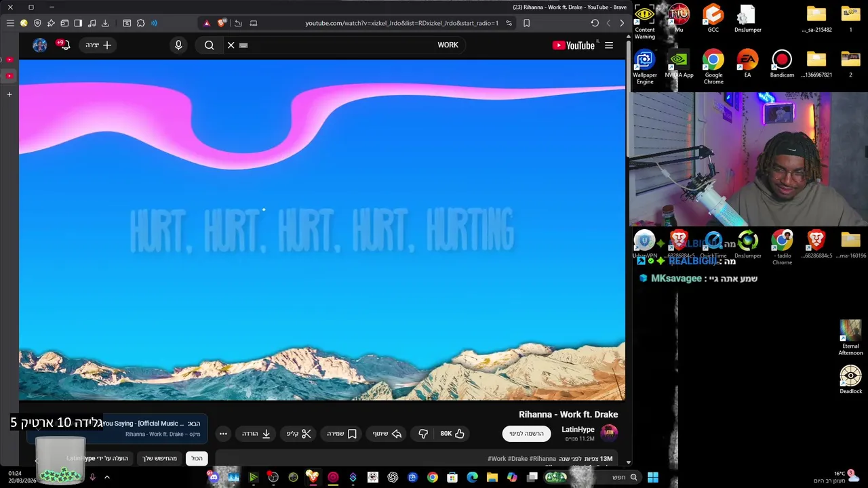Image resolution: width=868 pixels, height=488 pixels.
Task: Open the EA desktop shortcut
Action: [x=747, y=64]
